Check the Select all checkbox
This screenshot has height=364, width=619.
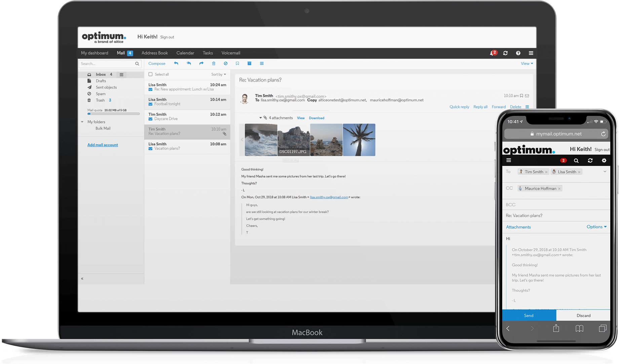pos(151,74)
